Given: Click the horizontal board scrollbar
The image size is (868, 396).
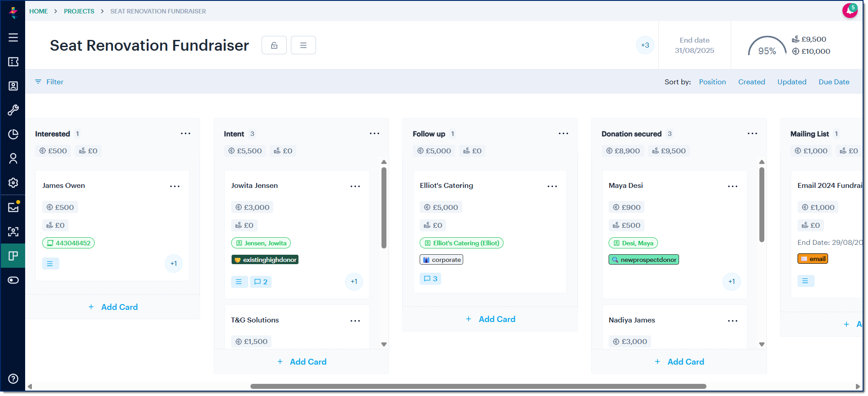Looking at the screenshot, I should (x=478, y=387).
